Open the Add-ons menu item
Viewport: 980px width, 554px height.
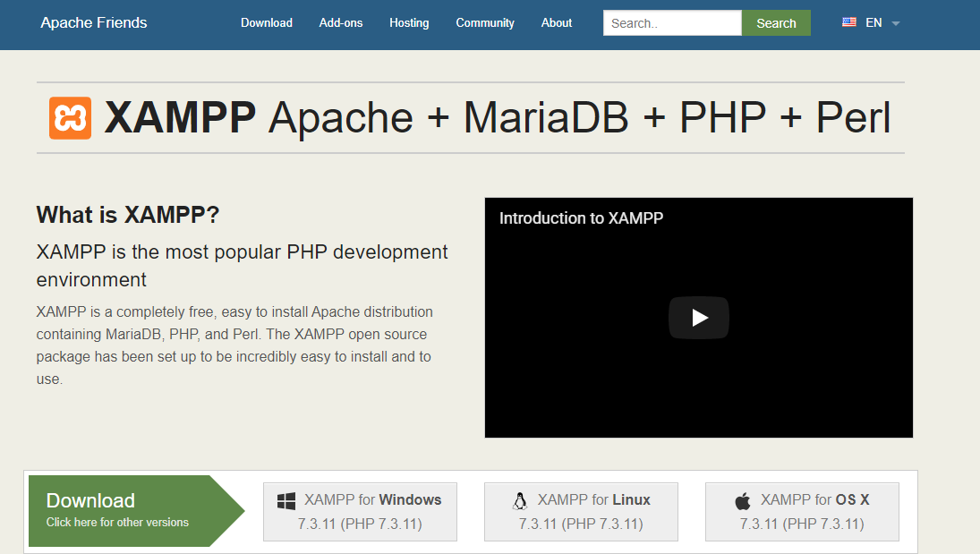coord(340,22)
